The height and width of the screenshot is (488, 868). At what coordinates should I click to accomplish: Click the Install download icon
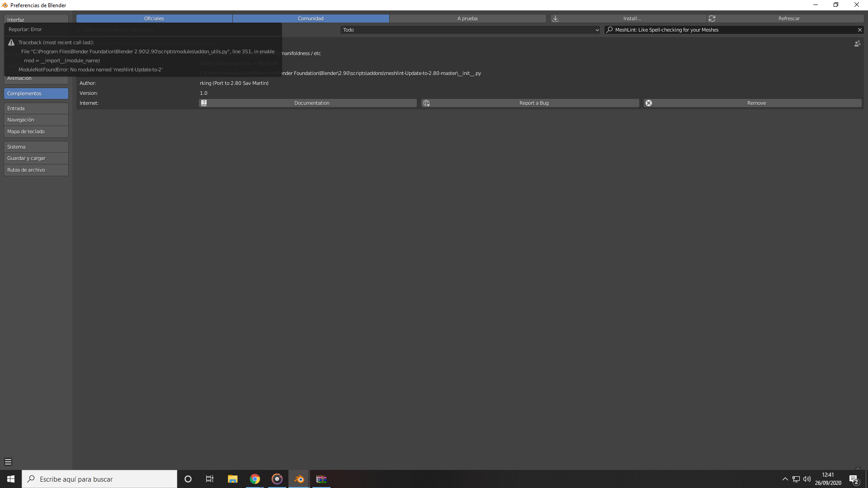click(555, 19)
